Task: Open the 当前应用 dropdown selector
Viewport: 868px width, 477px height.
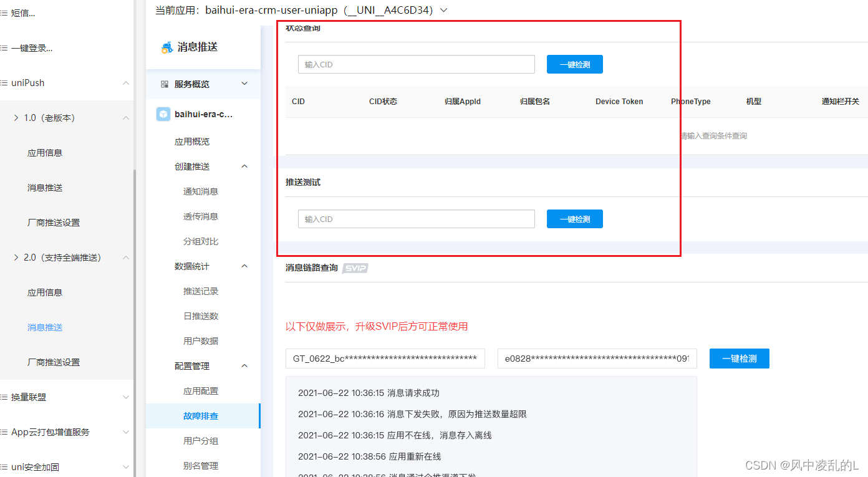Action: [443, 10]
